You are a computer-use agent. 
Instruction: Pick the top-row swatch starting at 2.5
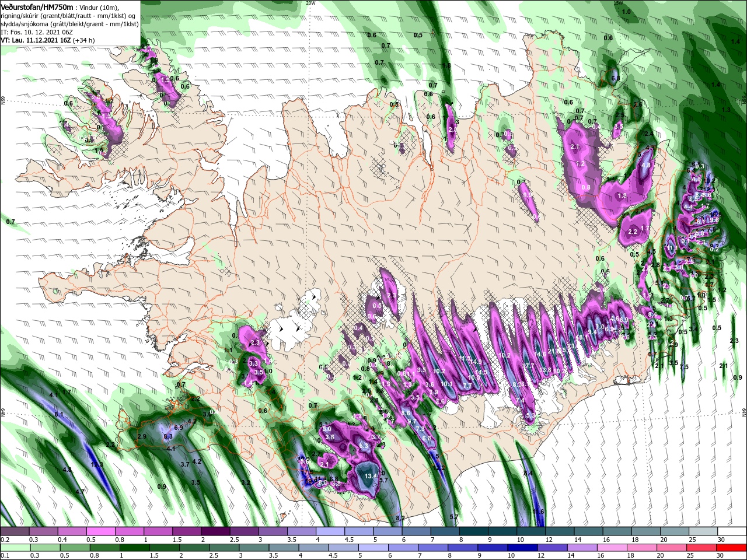[244, 531]
